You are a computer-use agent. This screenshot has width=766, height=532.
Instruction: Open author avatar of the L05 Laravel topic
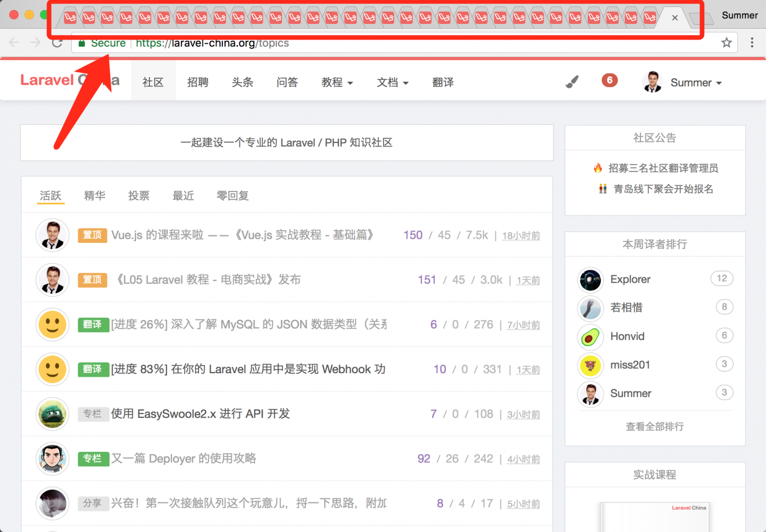[x=53, y=280]
